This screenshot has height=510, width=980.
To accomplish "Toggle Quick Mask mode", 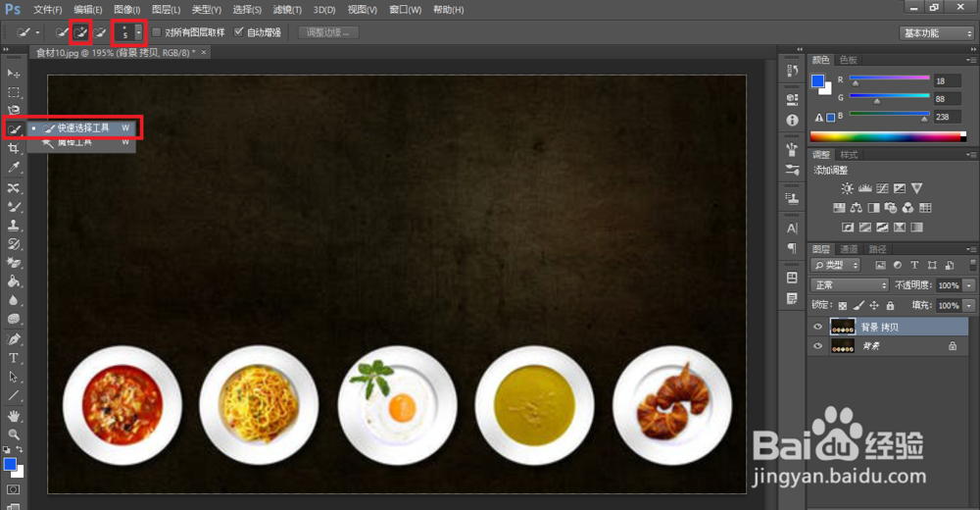I will (x=13, y=489).
